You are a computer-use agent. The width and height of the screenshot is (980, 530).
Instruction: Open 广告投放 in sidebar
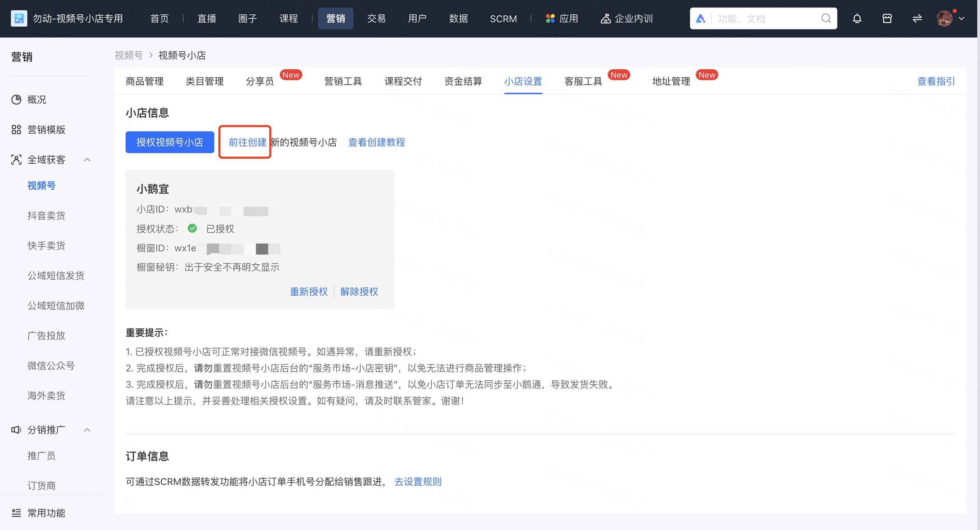pos(46,336)
